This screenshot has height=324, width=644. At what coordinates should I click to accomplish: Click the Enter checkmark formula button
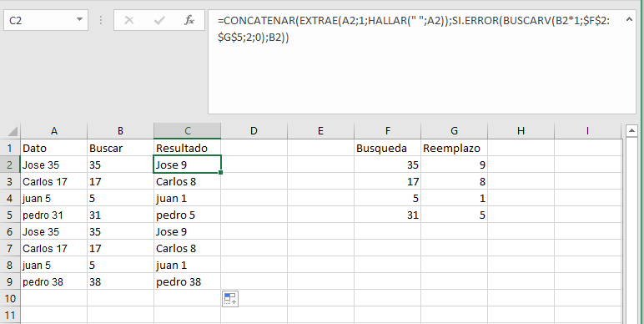(159, 20)
